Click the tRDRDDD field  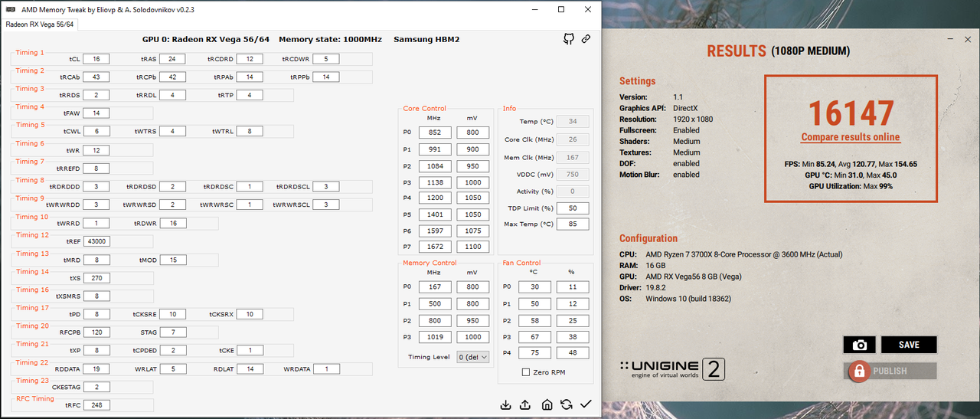point(96,187)
